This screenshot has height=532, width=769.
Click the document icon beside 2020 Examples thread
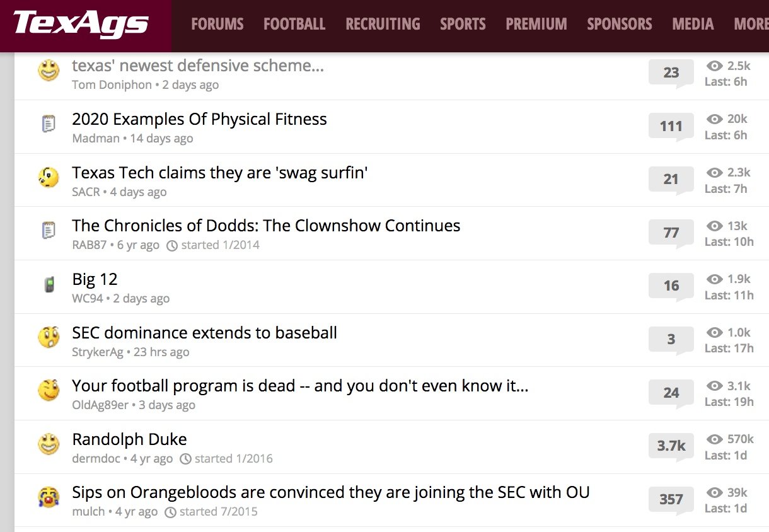click(x=49, y=124)
